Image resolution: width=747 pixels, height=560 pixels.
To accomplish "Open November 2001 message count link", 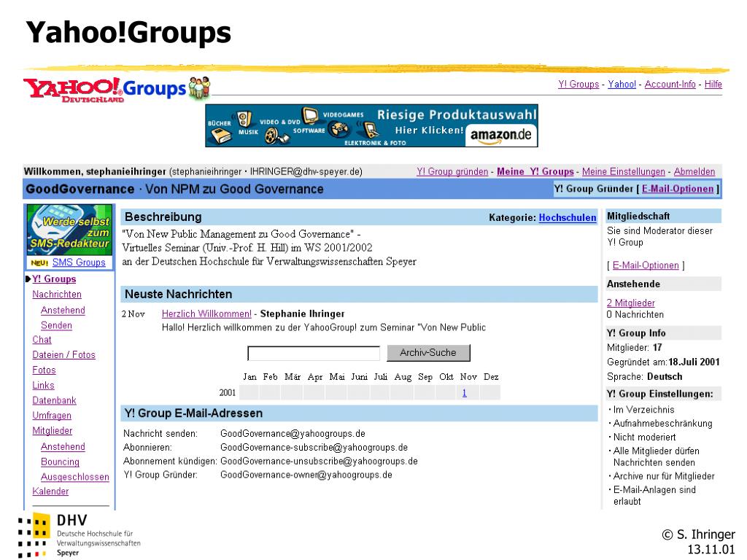I will (465, 393).
